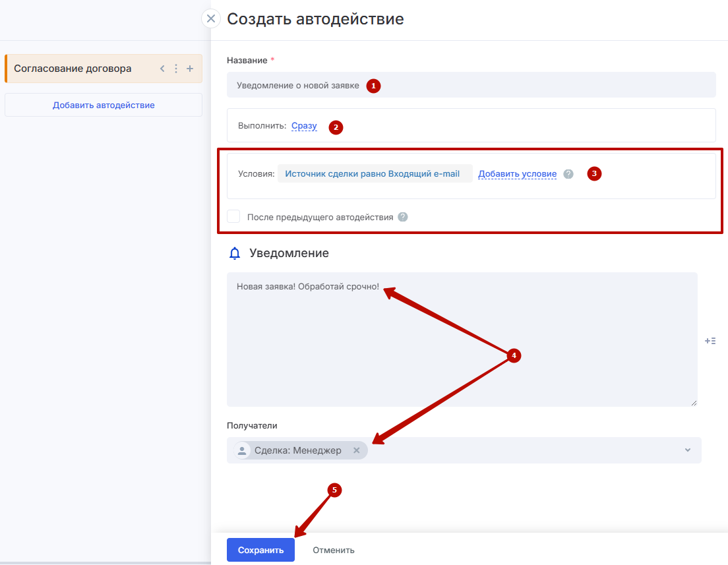This screenshot has height=565, width=728.
Task: Click help icon next to Добавить условие
Action: 568,174
